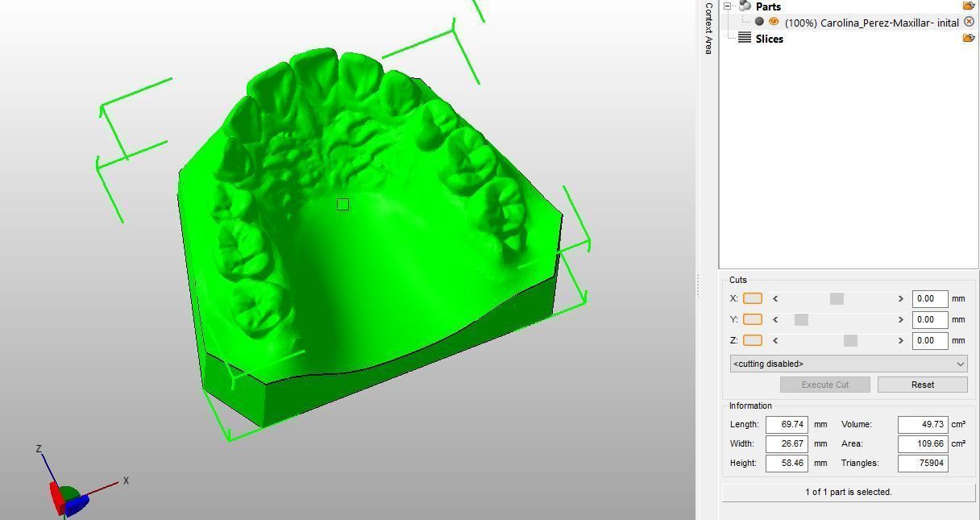This screenshot has height=520, width=980.
Task: Click the gray color dot of Carolina_Perez-Maxillar part
Action: pos(759,22)
